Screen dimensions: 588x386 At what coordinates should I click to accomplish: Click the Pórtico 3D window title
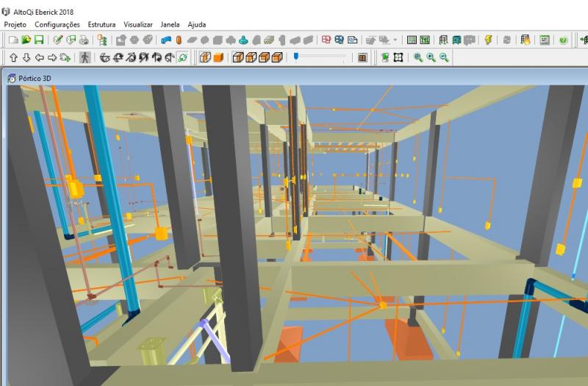coord(35,79)
